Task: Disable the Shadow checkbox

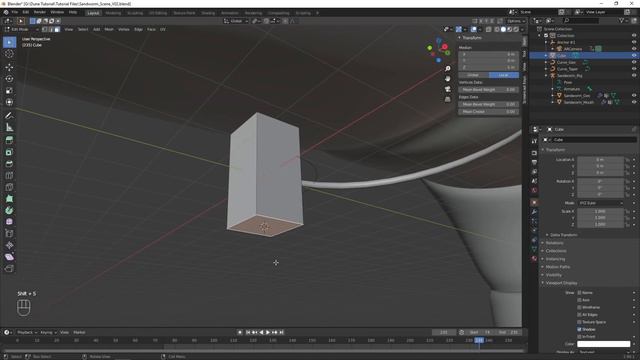Action: [579, 329]
